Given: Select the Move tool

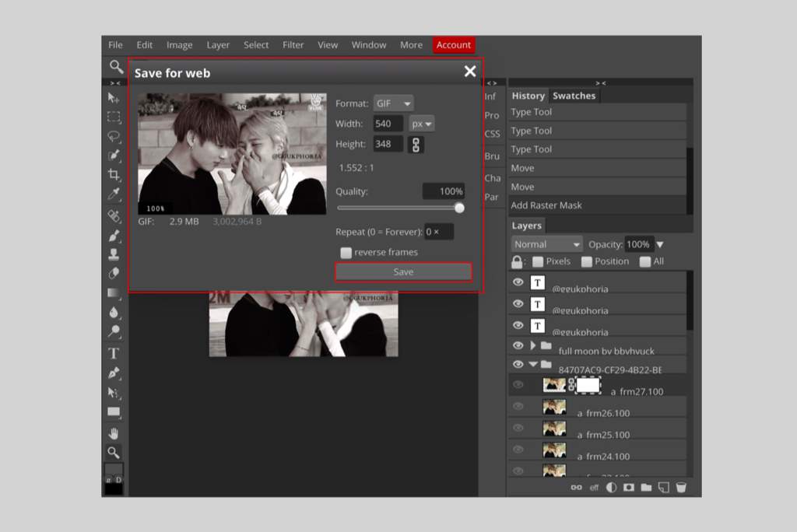Looking at the screenshot, I should (x=114, y=97).
